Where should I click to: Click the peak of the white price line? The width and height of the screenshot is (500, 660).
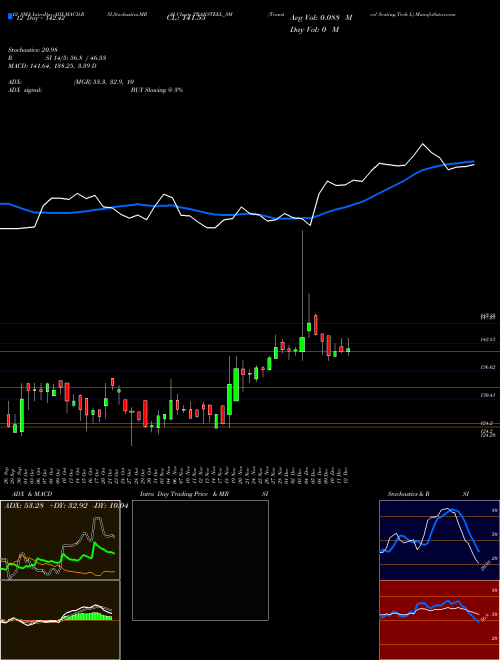pos(423,144)
